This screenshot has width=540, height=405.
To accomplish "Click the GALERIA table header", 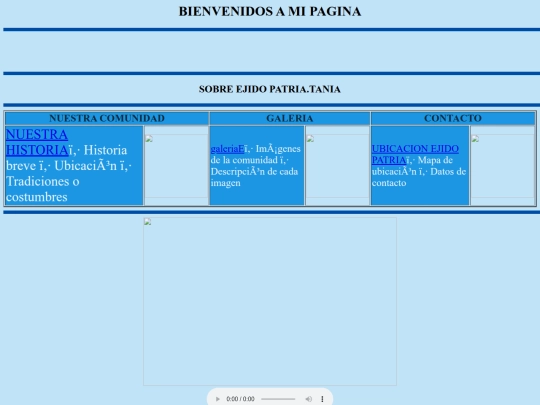I will click(290, 118).
